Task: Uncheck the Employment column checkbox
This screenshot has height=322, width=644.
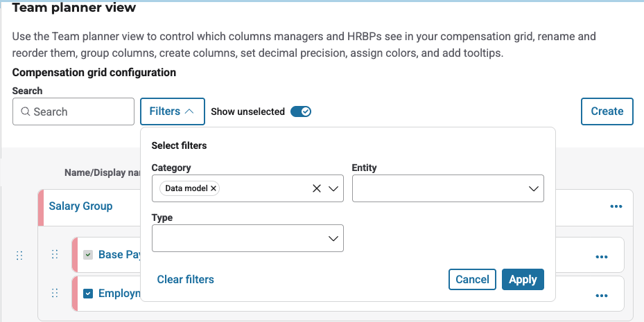Action: (88, 294)
